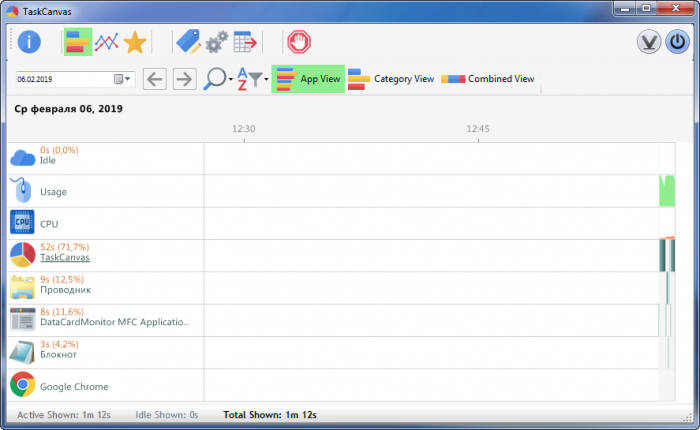The height and width of the screenshot is (430, 700).
Task: Click the blue power button icon
Action: point(677,42)
